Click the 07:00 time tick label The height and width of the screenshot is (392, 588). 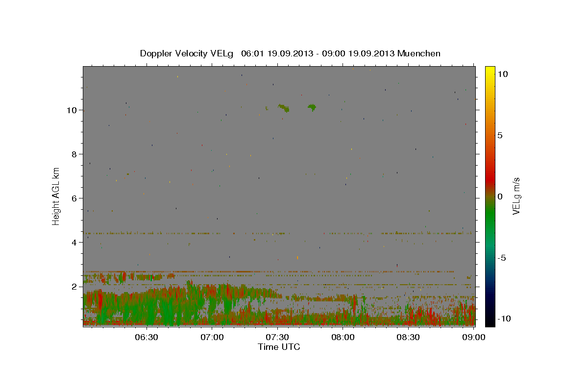pyautogui.click(x=212, y=337)
